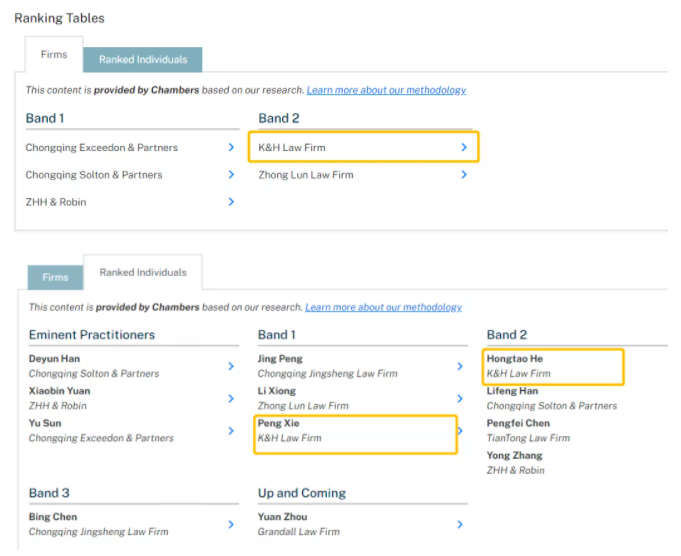Click chevron next to Chongqing Solton & Partners firm
The image size is (681, 556).
pyautogui.click(x=231, y=175)
